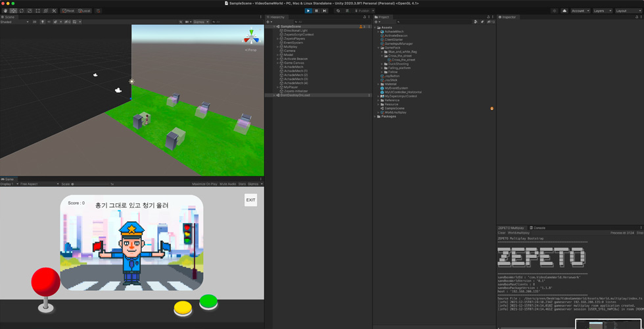Switch to the Console tab
644x329 pixels.
pos(538,228)
